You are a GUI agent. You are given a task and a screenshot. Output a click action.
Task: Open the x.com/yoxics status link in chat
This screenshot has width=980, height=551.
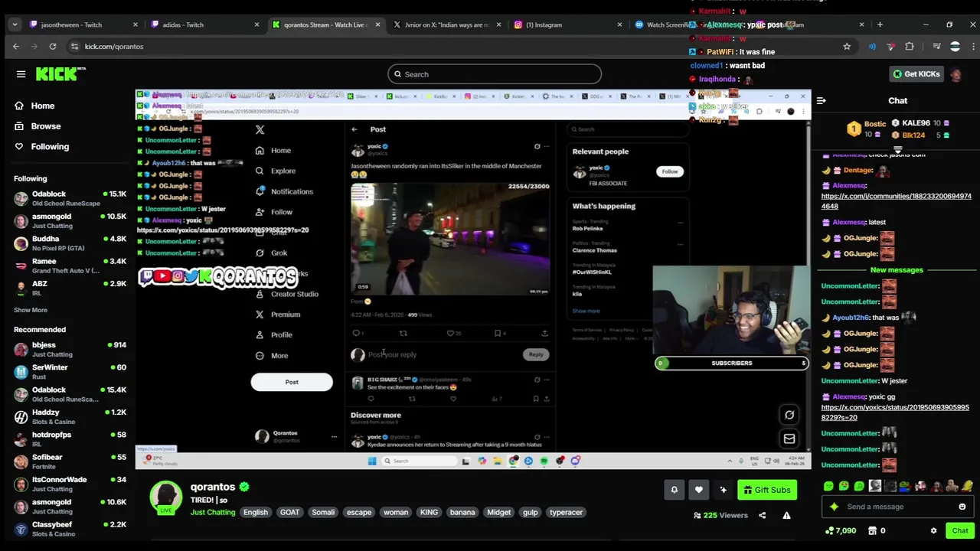click(x=895, y=412)
